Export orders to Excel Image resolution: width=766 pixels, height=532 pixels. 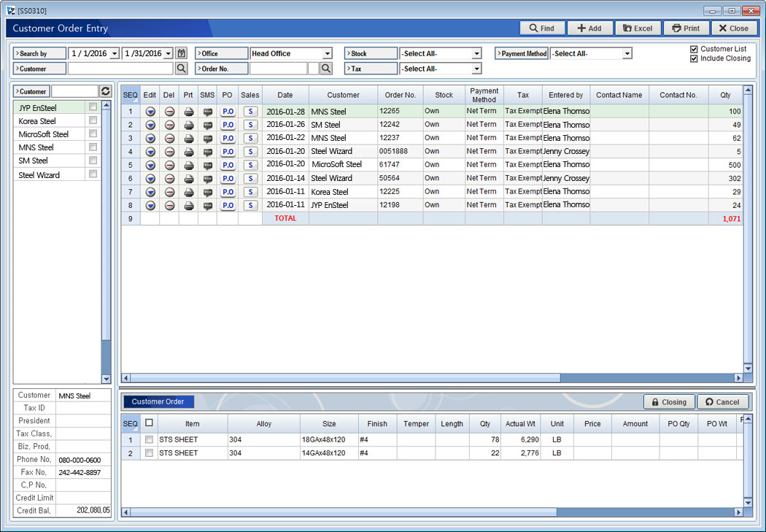point(638,28)
